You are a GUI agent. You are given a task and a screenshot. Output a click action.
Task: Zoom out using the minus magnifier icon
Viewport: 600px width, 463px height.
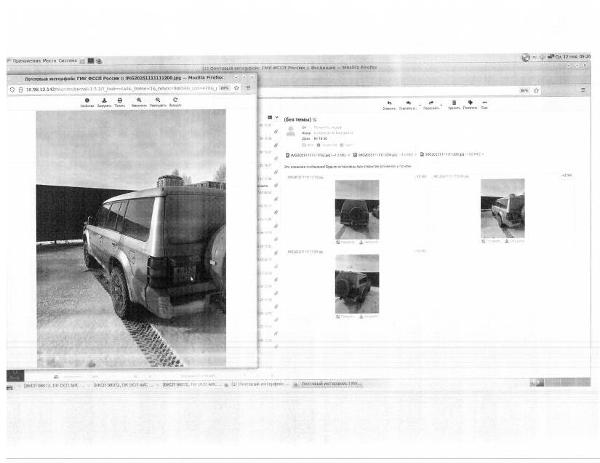click(x=138, y=101)
